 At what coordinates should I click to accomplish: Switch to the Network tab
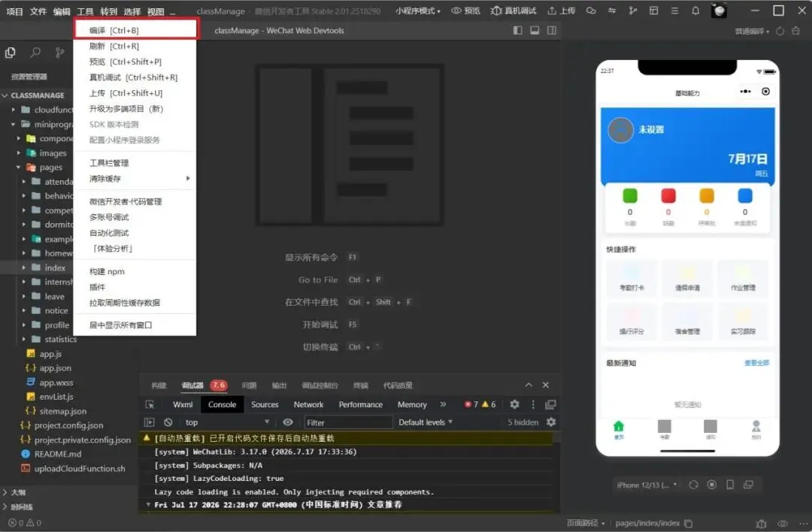(309, 405)
